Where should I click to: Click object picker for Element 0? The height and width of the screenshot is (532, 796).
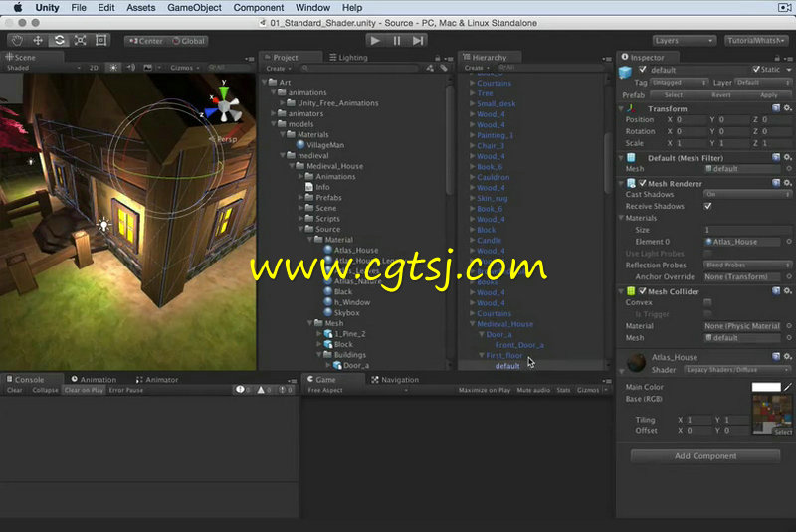pyautogui.click(x=789, y=242)
